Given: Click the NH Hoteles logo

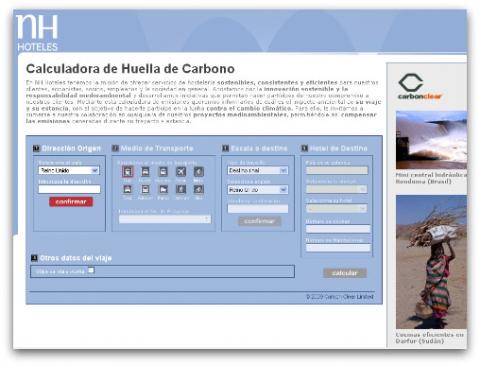Looking at the screenshot, I should (x=37, y=33).
